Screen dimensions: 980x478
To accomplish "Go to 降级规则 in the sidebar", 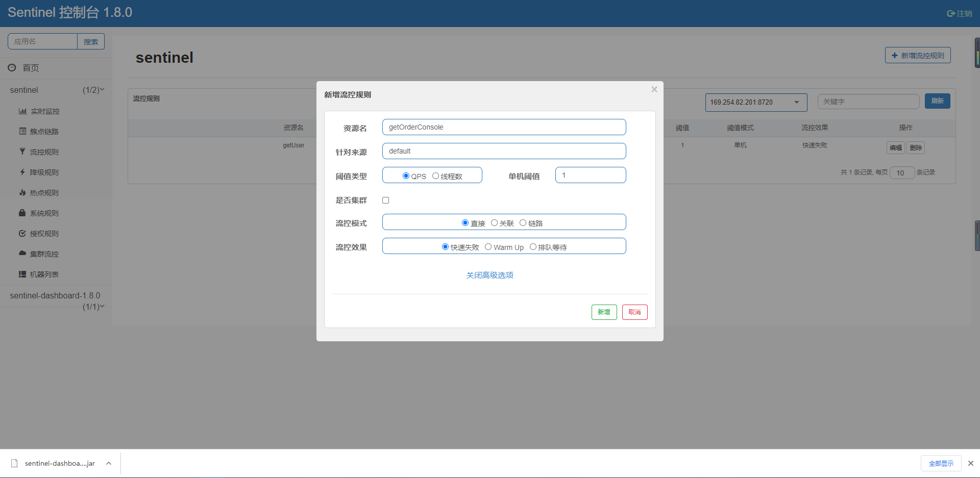I will click(44, 172).
